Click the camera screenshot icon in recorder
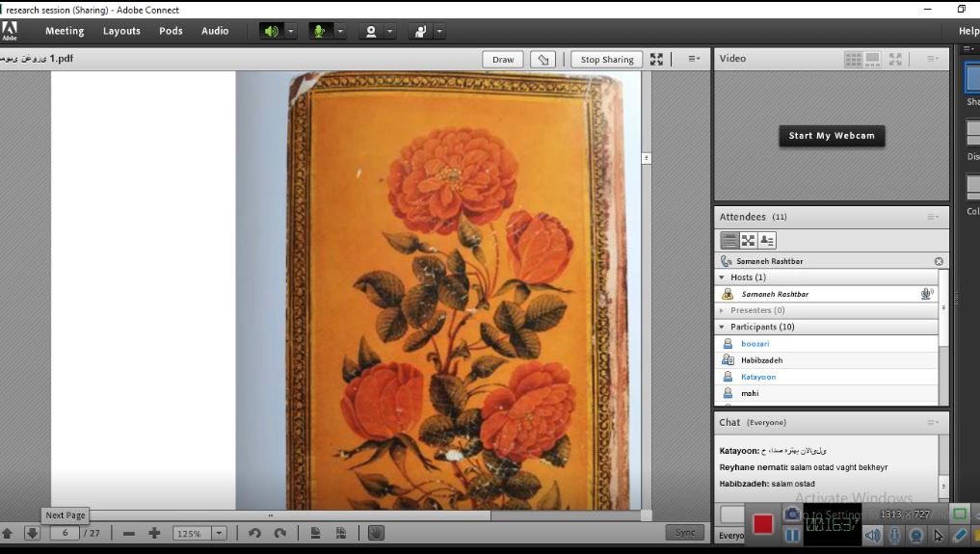980x554 pixels. pyautogui.click(x=792, y=514)
